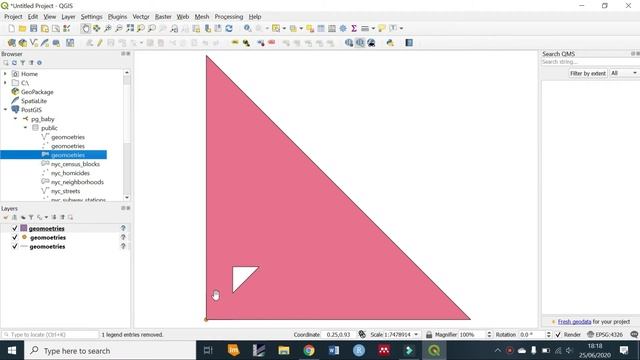This screenshot has width=640, height=360.
Task: Open Chrome from the Windows taskbar
Action: pyautogui.click(x=309, y=350)
